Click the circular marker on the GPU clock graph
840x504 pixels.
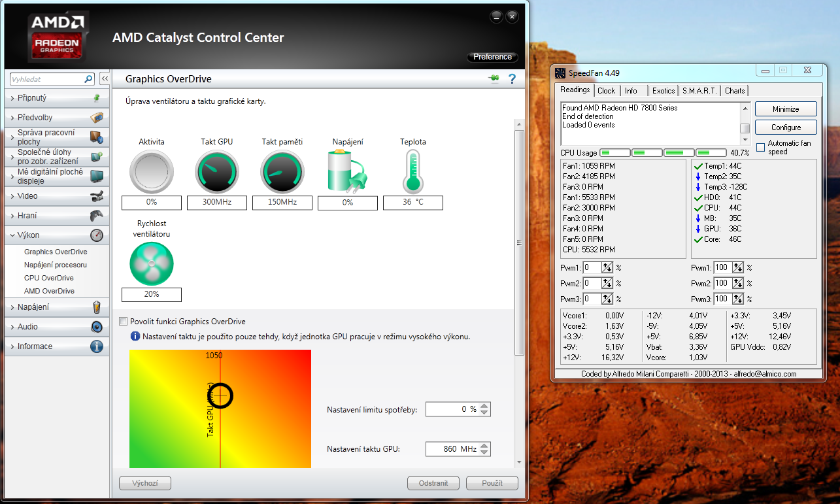(x=220, y=395)
